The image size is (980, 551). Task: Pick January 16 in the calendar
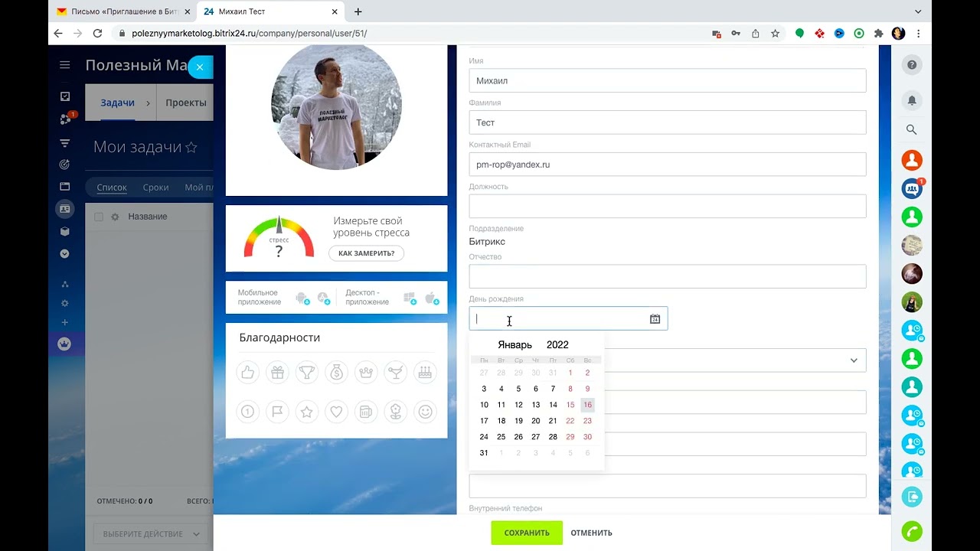tap(587, 405)
